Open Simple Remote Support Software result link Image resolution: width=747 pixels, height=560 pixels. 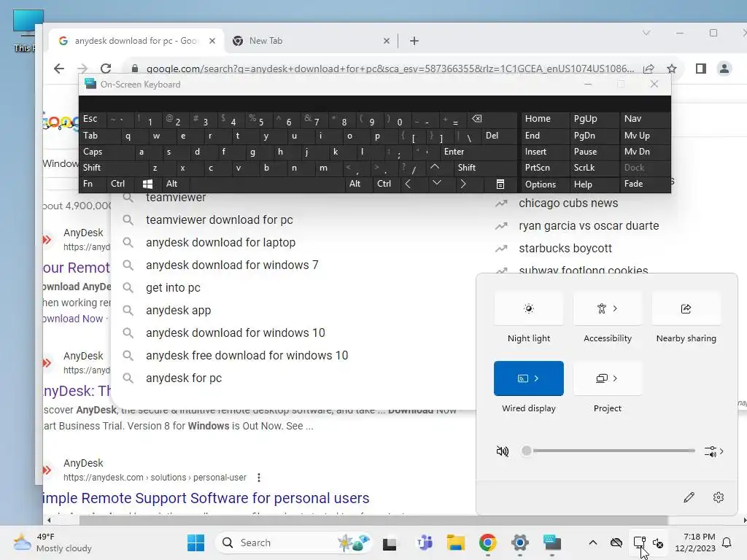coord(206,498)
